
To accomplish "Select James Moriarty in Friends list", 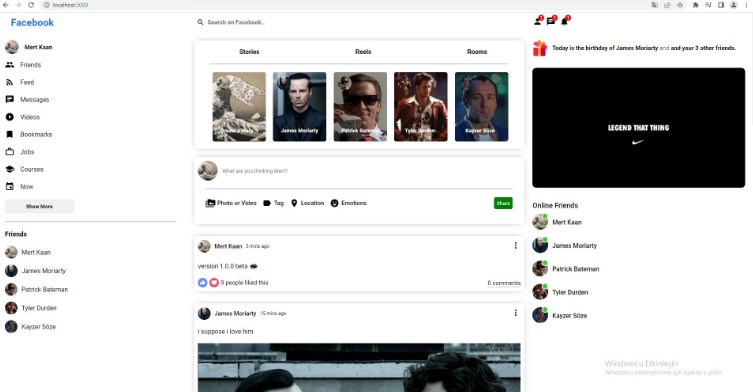I will [x=36, y=271].
